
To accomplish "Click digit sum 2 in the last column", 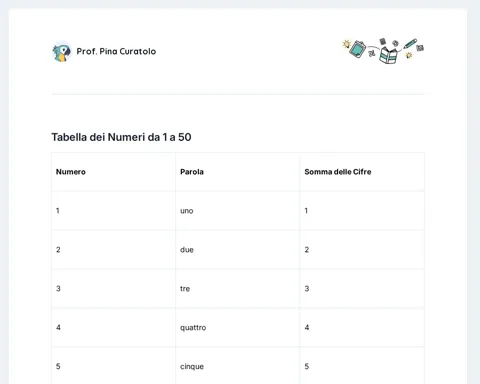I will [307, 250].
